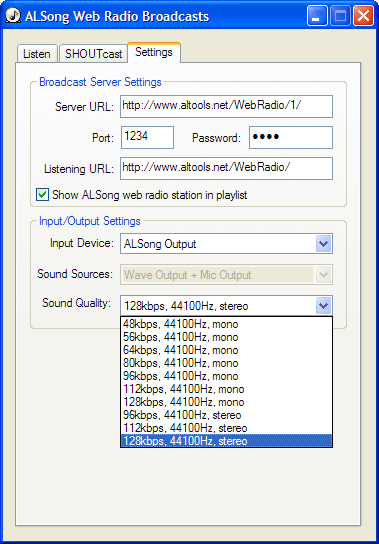Uncheck Show ALSong web radio station checkbox
379x544 pixels.
click(x=42, y=194)
